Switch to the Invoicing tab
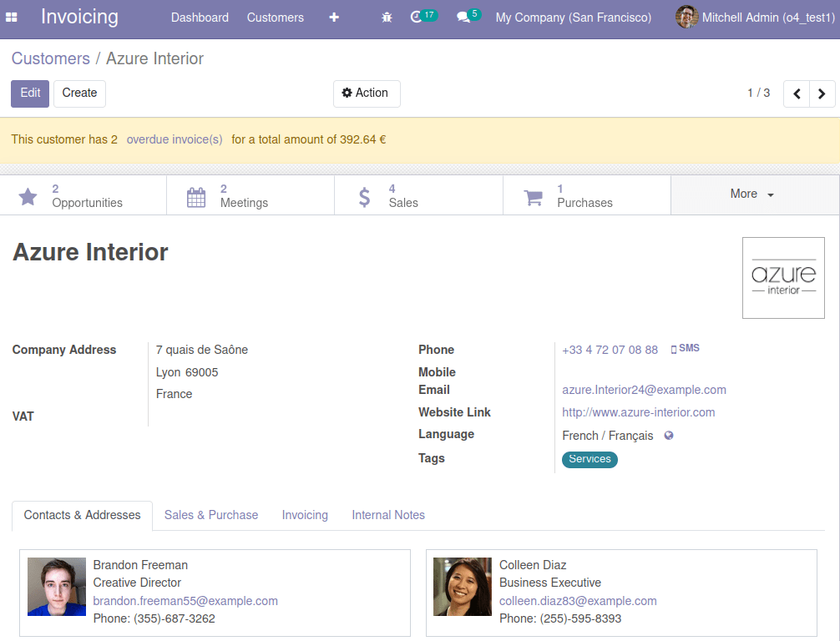Image resolution: width=840 pixels, height=641 pixels. click(x=305, y=515)
